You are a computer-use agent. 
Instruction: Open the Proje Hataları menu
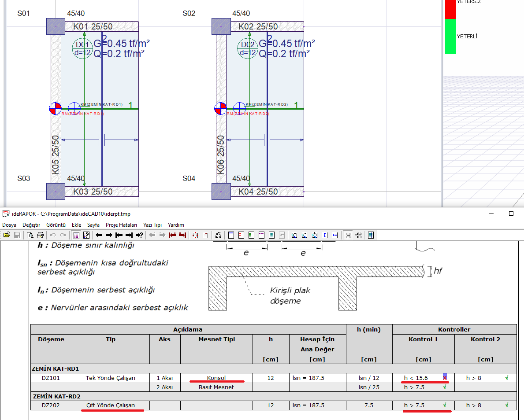pyautogui.click(x=121, y=225)
